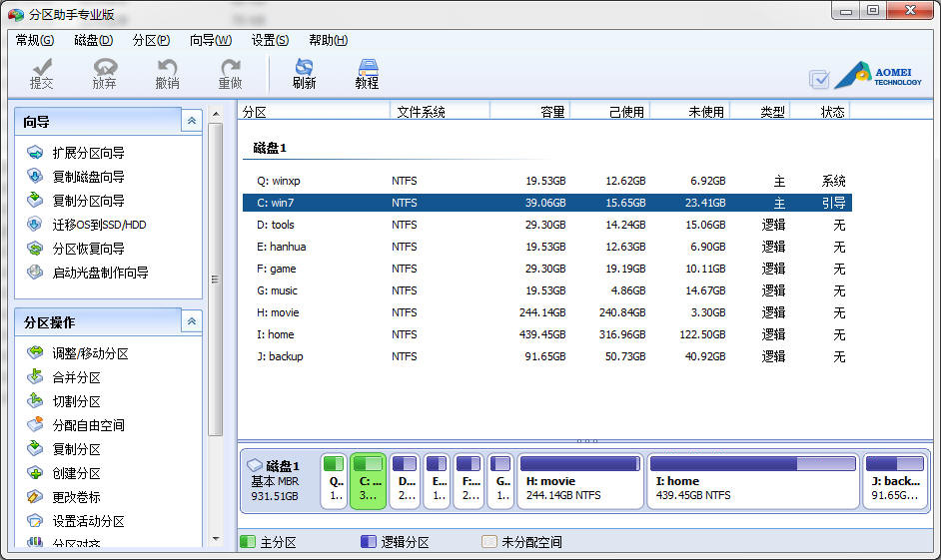Screen dimensions: 941x560
Task: Click the 放弃 (discard) toolbar icon
Action: coord(104,73)
